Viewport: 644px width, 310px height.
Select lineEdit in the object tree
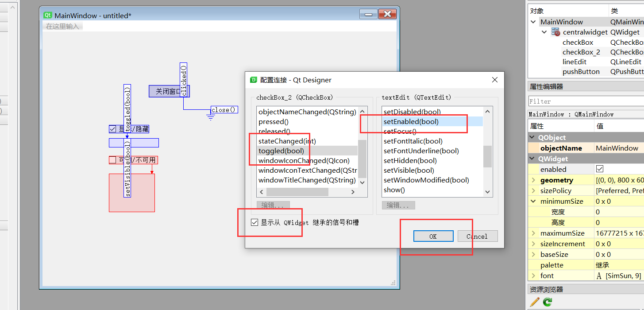[574, 62]
